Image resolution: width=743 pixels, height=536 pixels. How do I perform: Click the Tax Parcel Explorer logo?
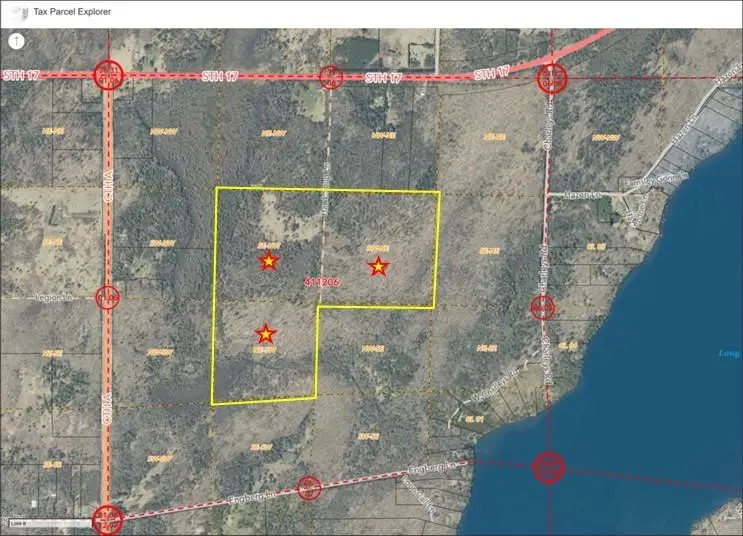(x=11, y=12)
